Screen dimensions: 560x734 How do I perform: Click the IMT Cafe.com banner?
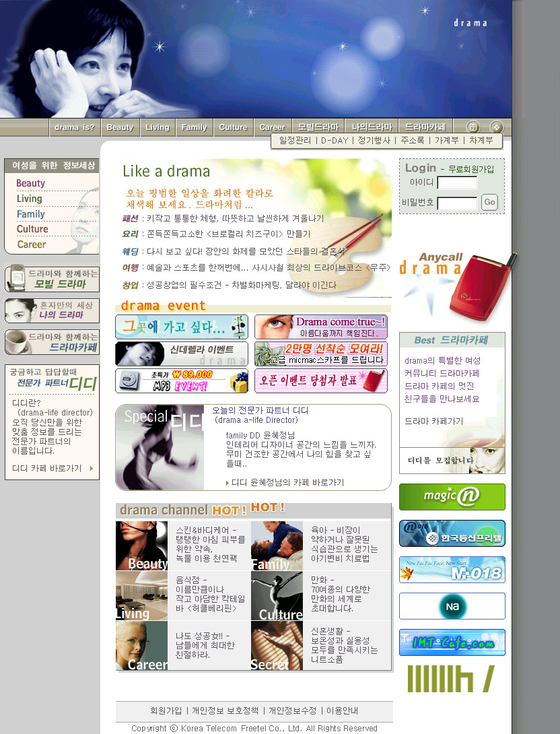pos(452,642)
